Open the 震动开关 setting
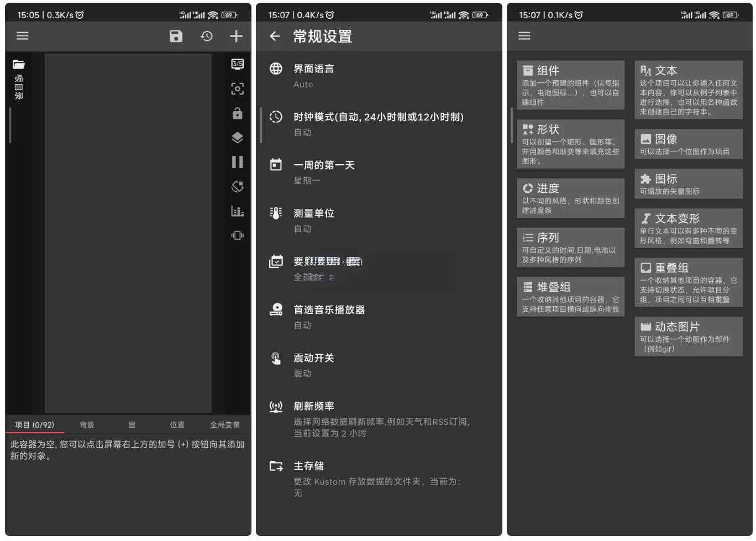The height and width of the screenshot is (541, 756). tap(379, 365)
